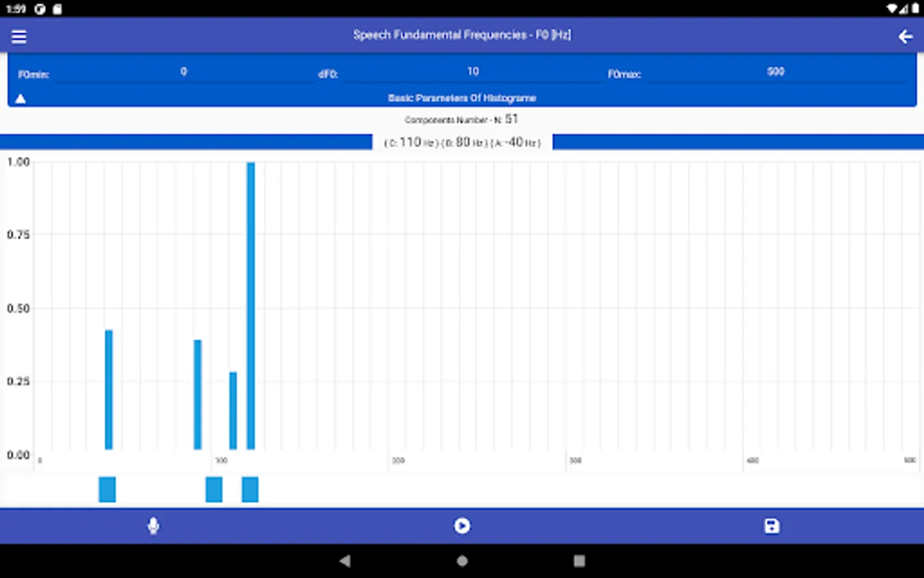Click the F0min label

tap(33, 74)
